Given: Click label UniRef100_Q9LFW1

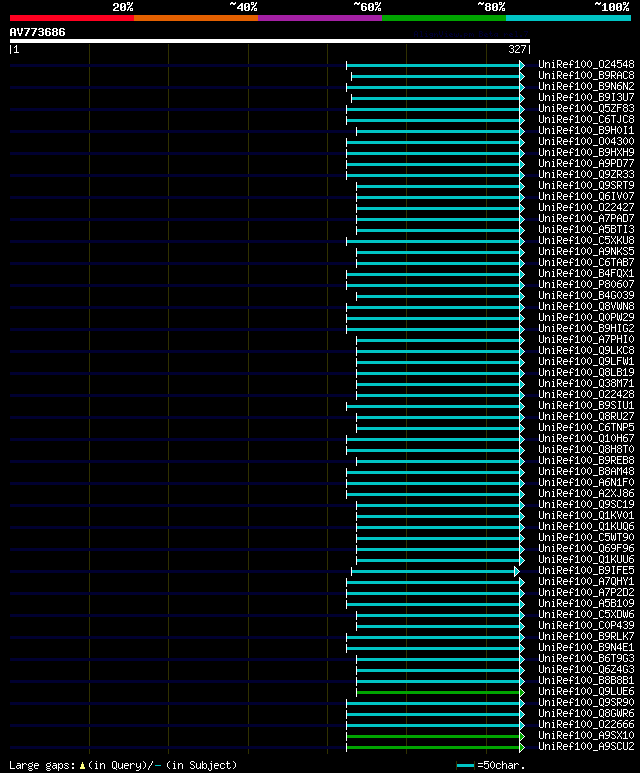Looking at the screenshot, I should click(586, 361).
